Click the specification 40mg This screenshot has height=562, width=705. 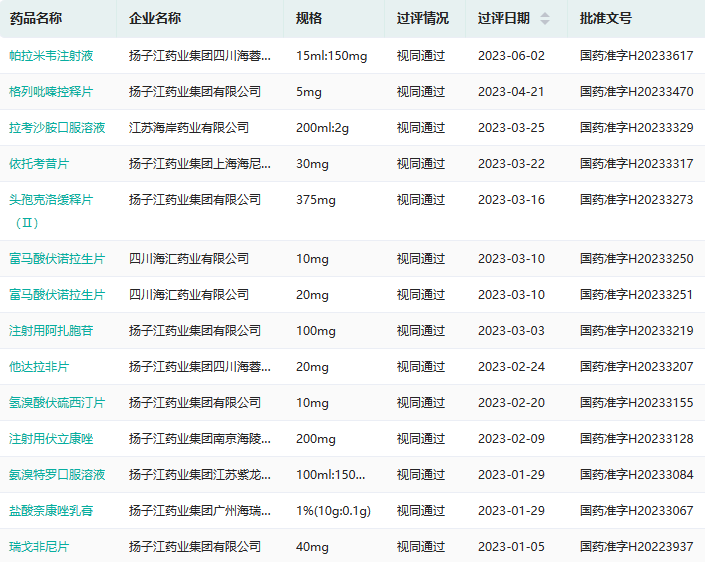(x=312, y=547)
